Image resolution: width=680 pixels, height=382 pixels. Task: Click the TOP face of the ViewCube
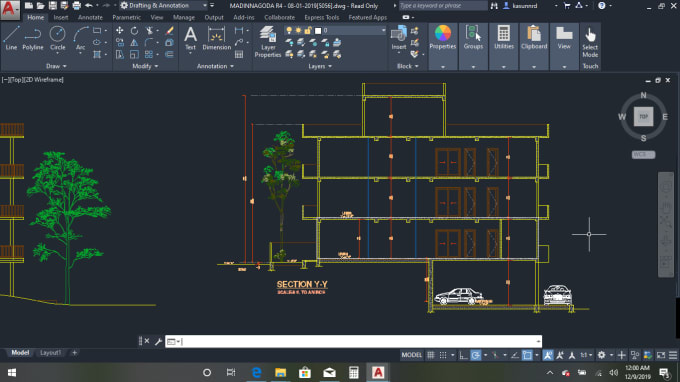644,117
